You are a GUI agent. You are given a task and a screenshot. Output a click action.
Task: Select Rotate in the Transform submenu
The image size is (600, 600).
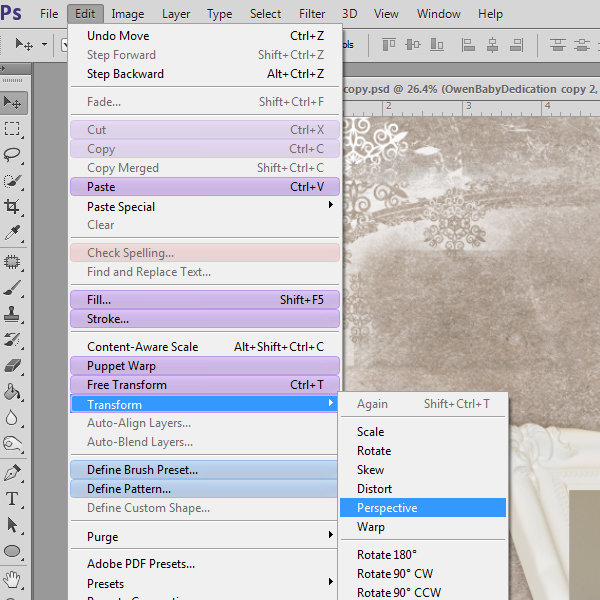click(423, 451)
